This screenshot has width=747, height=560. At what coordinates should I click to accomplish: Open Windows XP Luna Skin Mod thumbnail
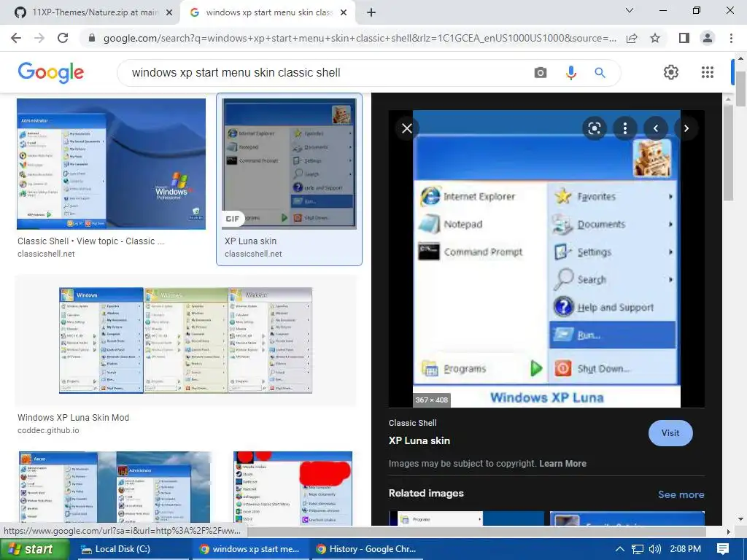185,340
